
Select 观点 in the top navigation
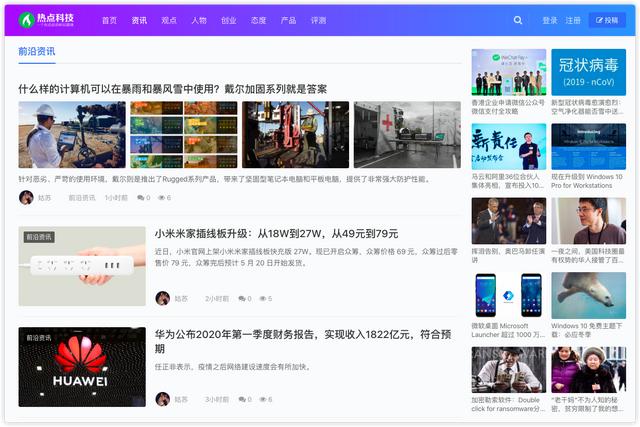point(169,20)
